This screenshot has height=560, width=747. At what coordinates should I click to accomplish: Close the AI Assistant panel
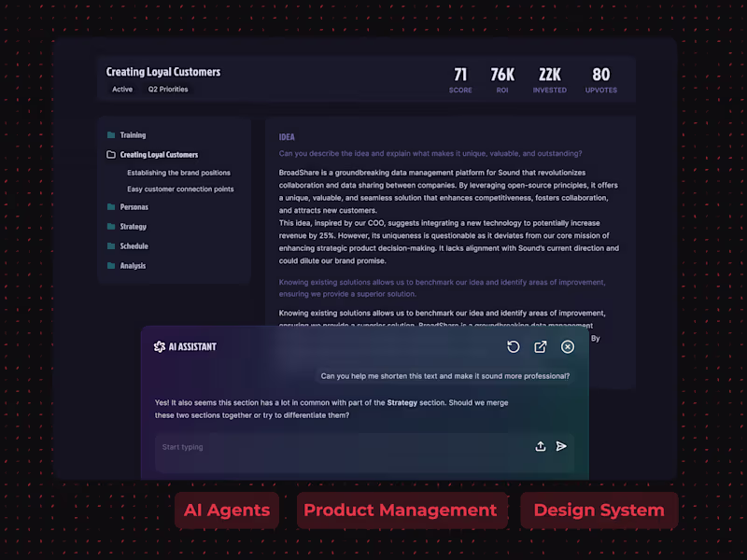(x=568, y=346)
